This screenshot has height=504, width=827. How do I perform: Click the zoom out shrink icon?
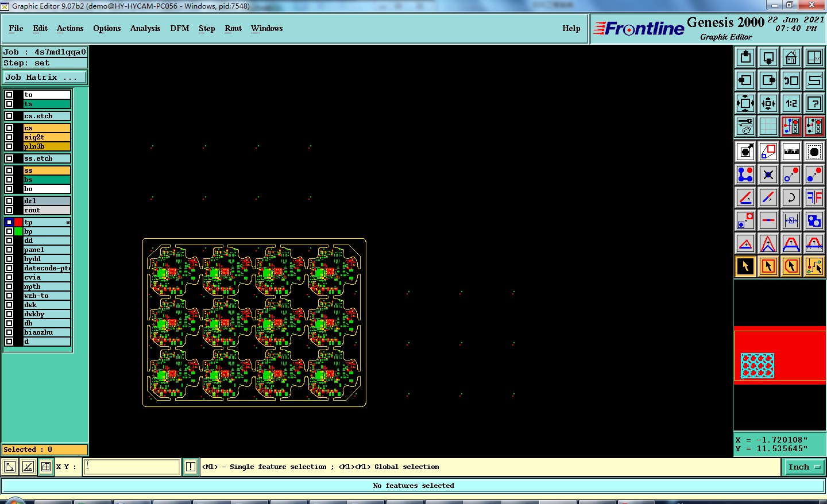point(768,103)
